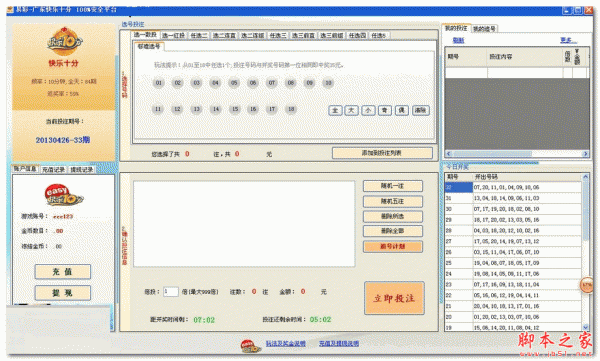600x361 pixels.
Task: Select number ball 13
Action: pos(196,109)
